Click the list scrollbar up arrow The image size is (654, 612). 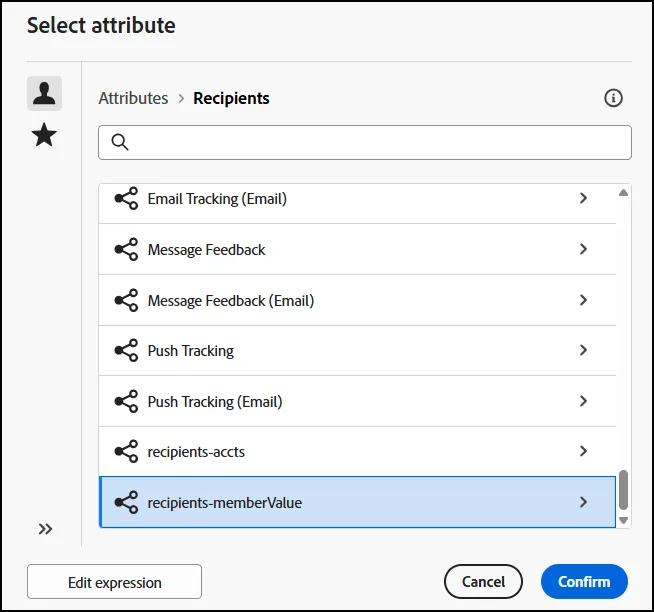[x=623, y=193]
